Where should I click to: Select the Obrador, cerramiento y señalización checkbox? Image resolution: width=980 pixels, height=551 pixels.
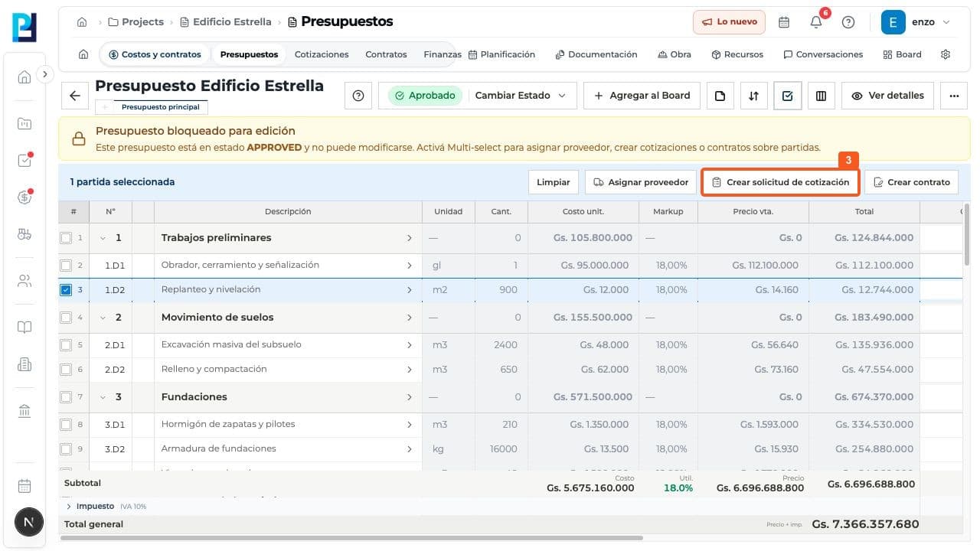[x=66, y=266]
